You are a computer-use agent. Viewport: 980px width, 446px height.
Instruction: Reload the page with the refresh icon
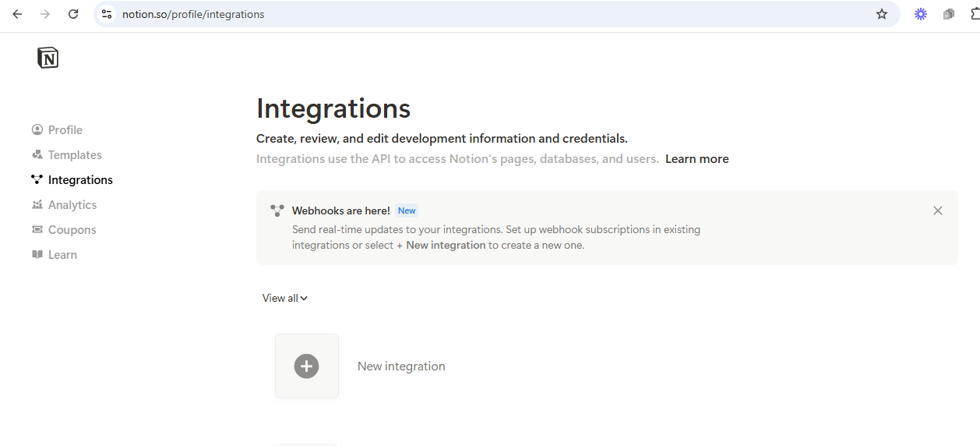pos(73,14)
